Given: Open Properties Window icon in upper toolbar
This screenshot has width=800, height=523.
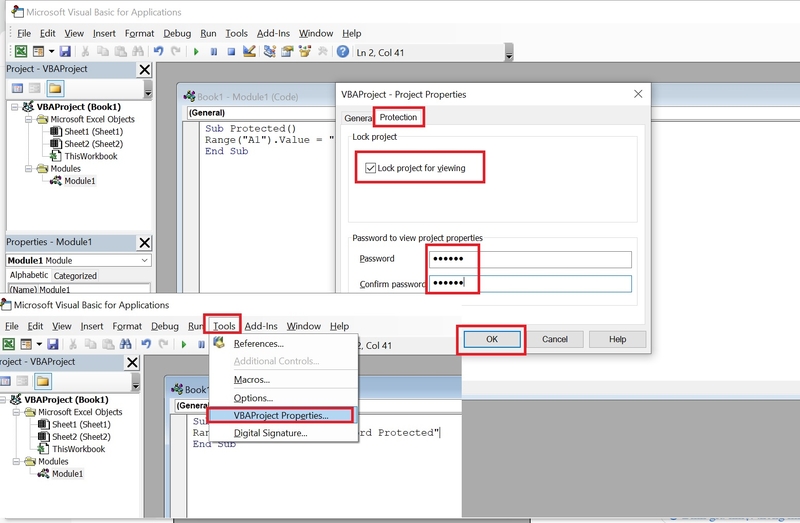Looking at the screenshot, I should (287, 52).
